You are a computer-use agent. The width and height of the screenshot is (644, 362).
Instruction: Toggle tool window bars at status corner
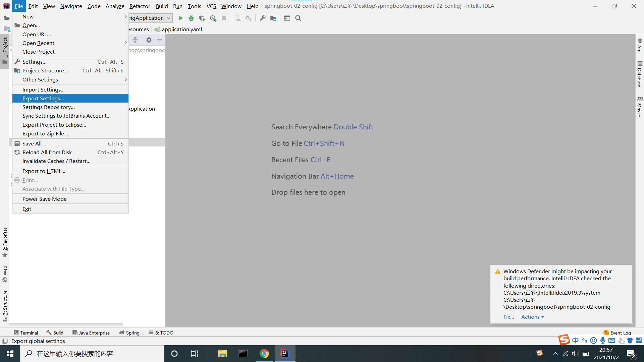coord(5,341)
